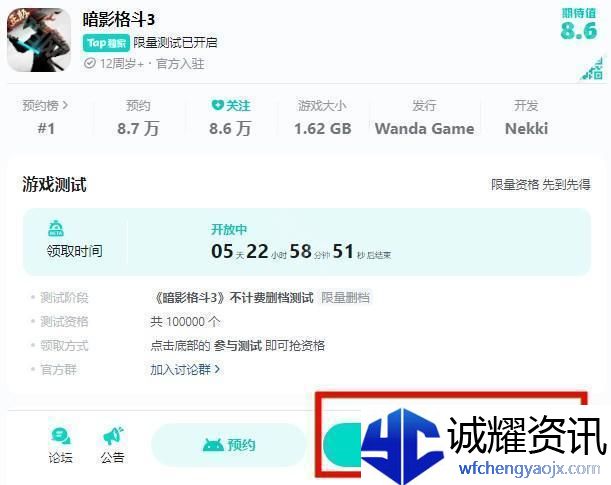The width and height of the screenshot is (611, 485).
Task: Click the QR code icon under the rating
Action: pyautogui.click(x=592, y=69)
